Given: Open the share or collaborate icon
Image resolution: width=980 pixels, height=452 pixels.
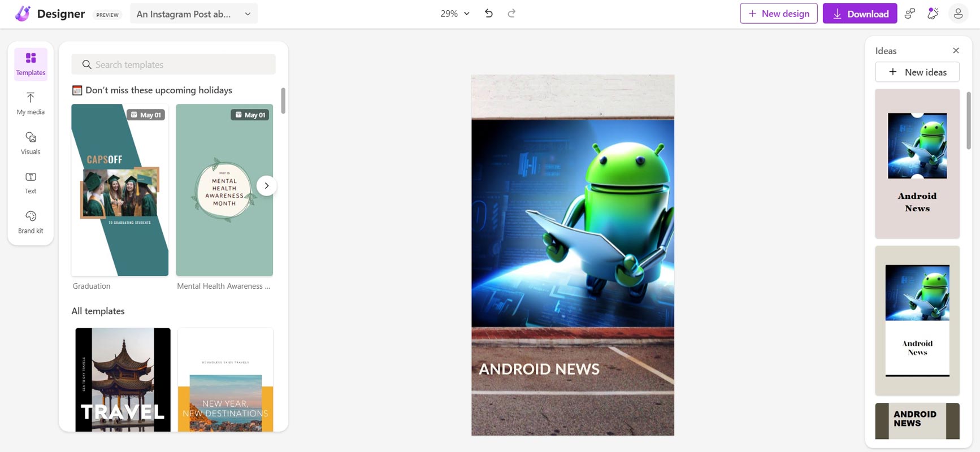Looking at the screenshot, I should click(910, 14).
